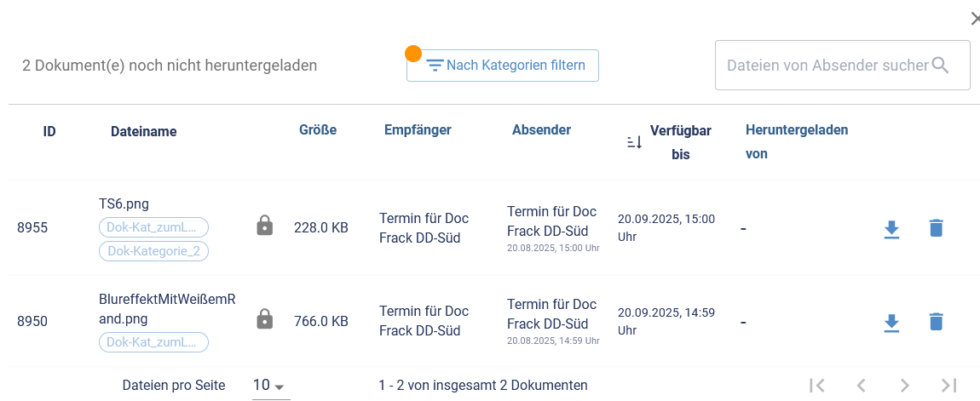Jump to the last page
This screenshot has width=980, height=401.
pos(949,386)
